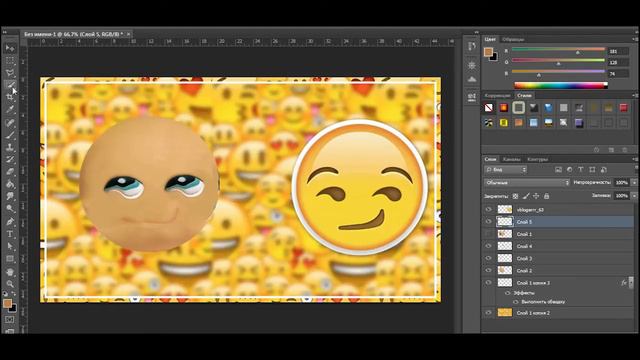Select the Move tool
This screenshot has height=360, width=640.
(10, 48)
